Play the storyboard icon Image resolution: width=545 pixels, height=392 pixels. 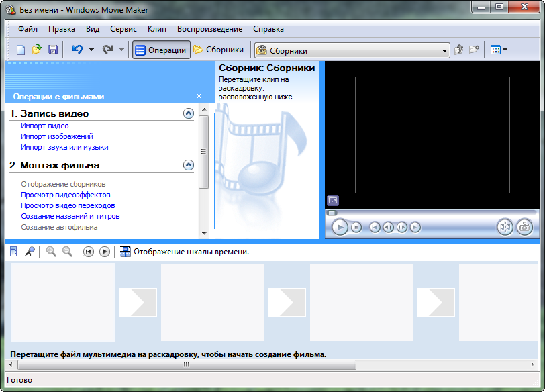pyautogui.click(x=105, y=252)
